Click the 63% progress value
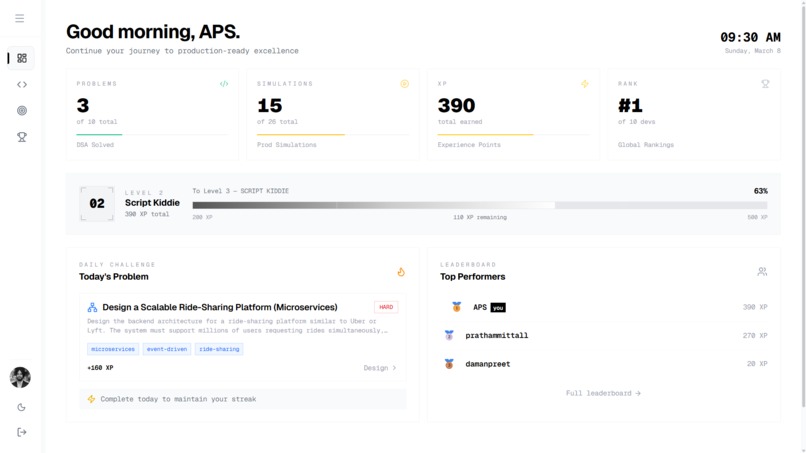The image size is (806, 453). coord(761,191)
